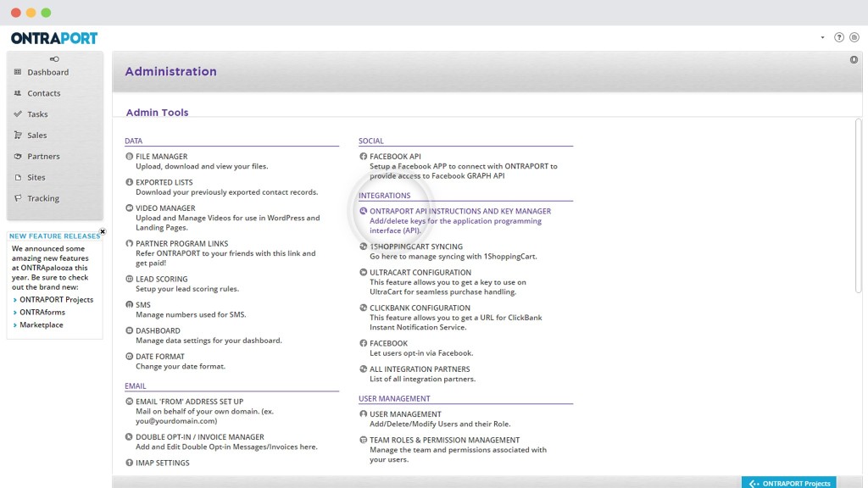Click the ONTRAPORT Projects button bottom right

(x=789, y=482)
